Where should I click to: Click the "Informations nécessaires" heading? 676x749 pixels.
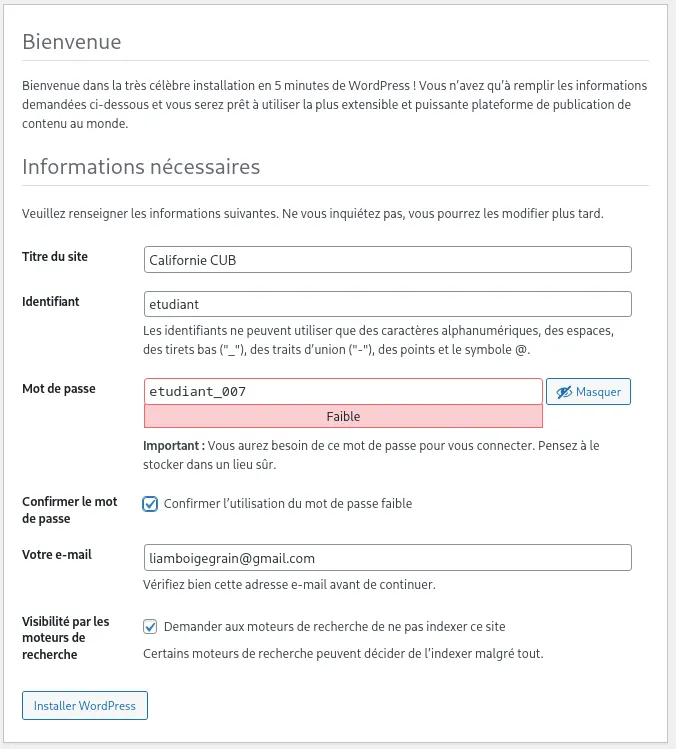[x=141, y=166]
